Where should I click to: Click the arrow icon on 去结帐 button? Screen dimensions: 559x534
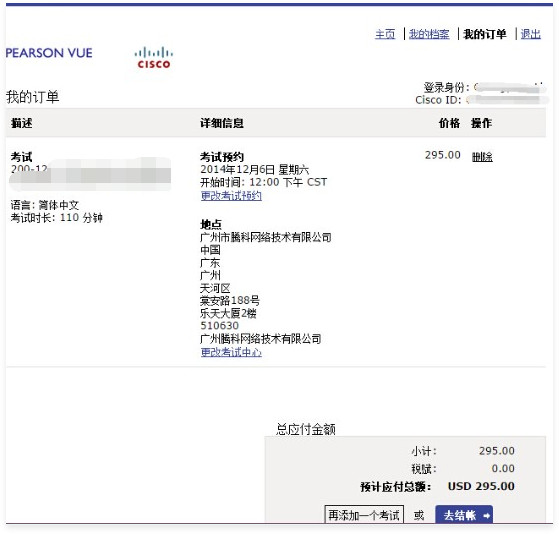point(486,515)
